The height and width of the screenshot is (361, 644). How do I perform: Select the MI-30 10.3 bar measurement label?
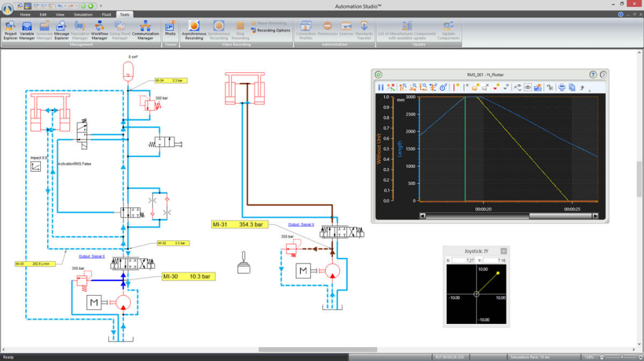point(189,276)
